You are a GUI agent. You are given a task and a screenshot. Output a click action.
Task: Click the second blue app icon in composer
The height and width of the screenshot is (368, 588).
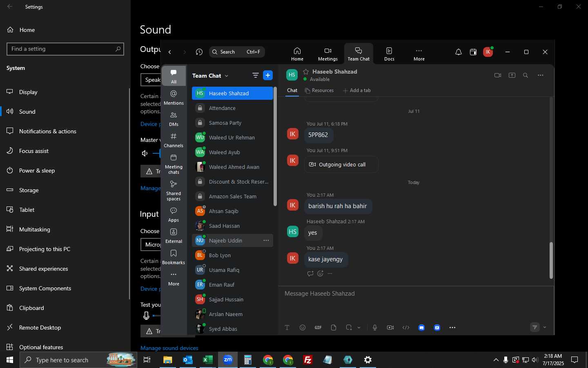click(437, 328)
